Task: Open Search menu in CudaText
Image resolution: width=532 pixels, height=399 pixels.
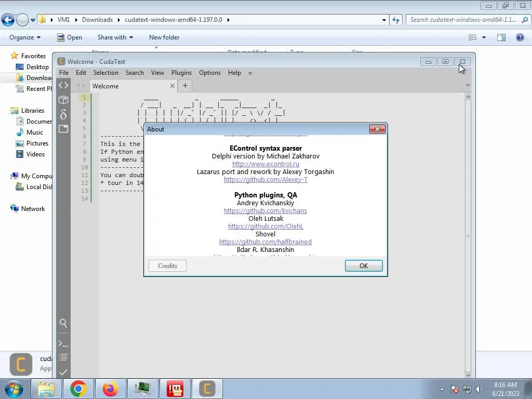Action: coord(135,73)
